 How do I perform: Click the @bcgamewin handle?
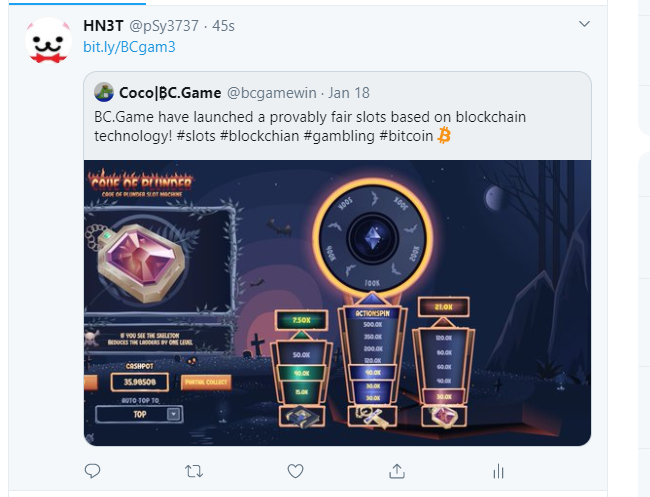272,93
